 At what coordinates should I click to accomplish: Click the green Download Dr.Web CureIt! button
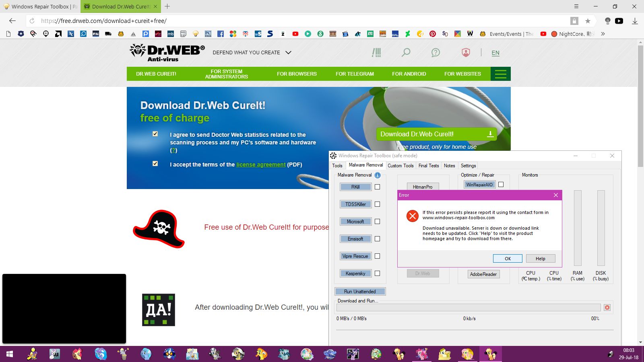point(437,134)
